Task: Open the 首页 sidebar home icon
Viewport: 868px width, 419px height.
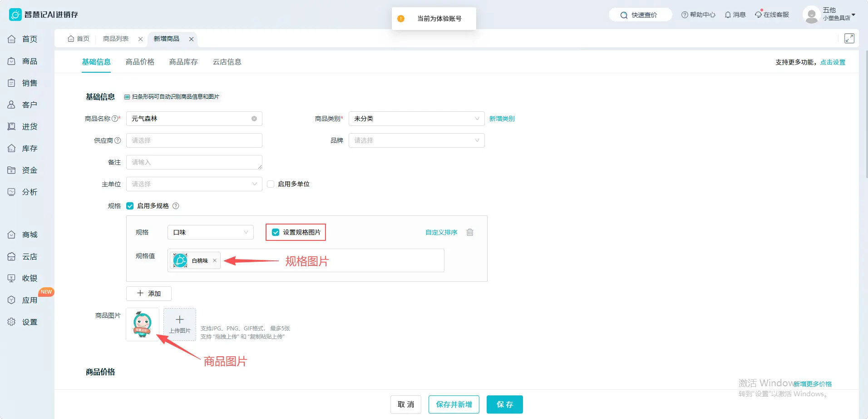Action: click(12, 39)
